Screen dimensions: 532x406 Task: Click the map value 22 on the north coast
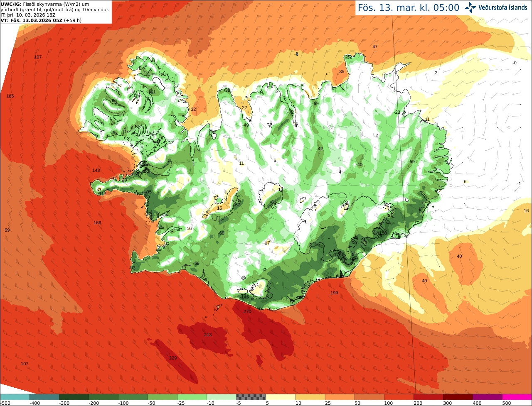(x=244, y=108)
